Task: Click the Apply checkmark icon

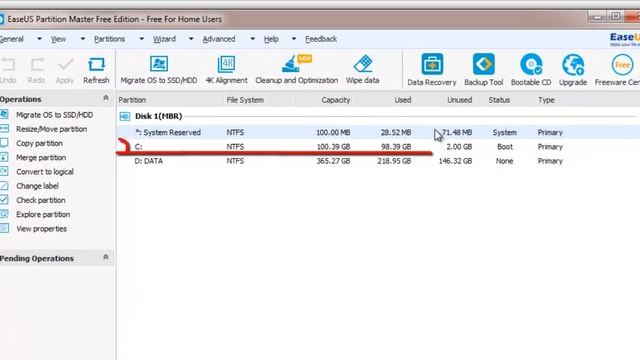Action: [65, 64]
